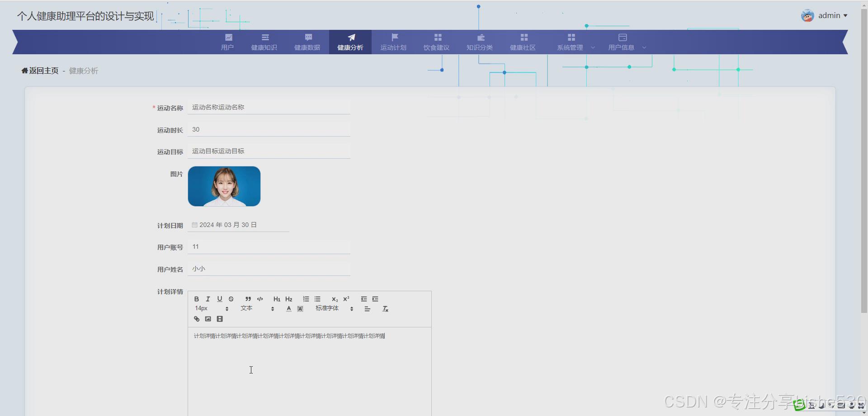Toggle bold formatting in the editor

[197, 299]
